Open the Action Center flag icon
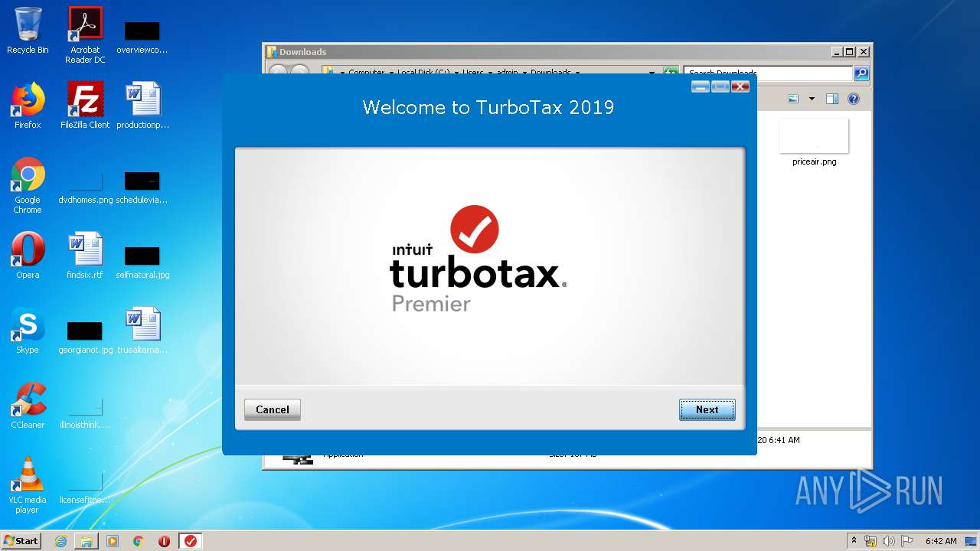The width and height of the screenshot is (980, 551). point(907,541)
